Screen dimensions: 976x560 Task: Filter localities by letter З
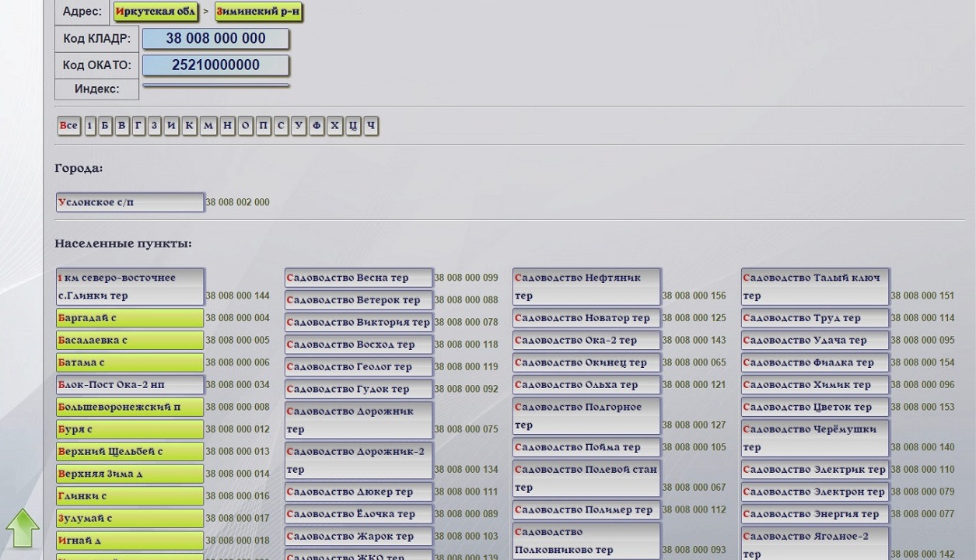pos(154,126)
